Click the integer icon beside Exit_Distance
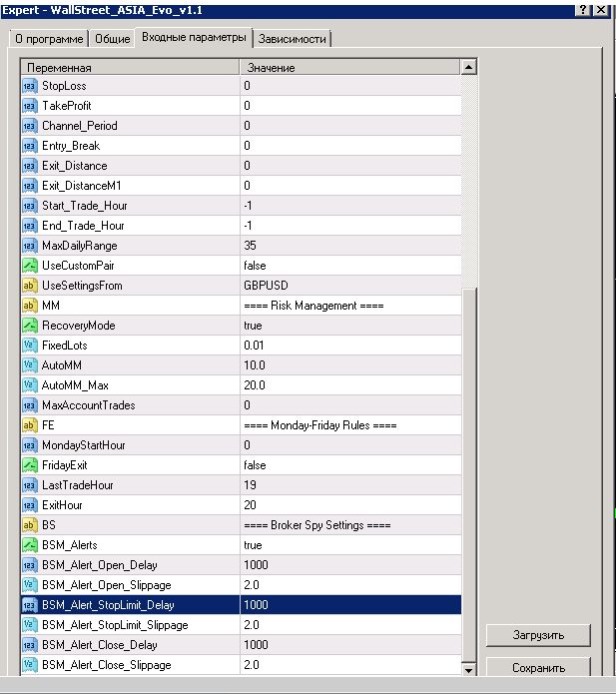This screenshot has width=616, height=694. pyautogui.click(x=30, y=166)
